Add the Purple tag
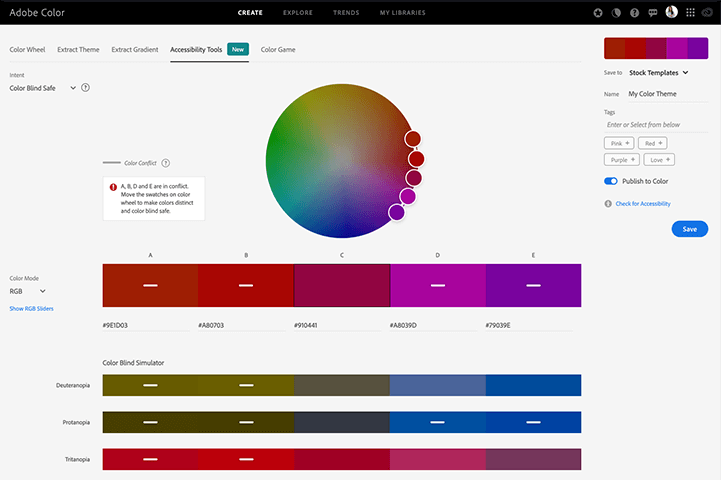 622,160
